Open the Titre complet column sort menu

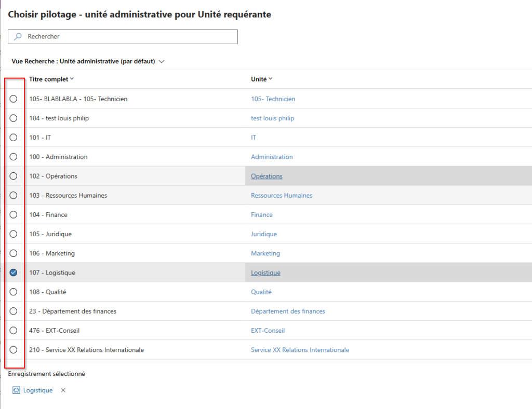pos(51,79)
